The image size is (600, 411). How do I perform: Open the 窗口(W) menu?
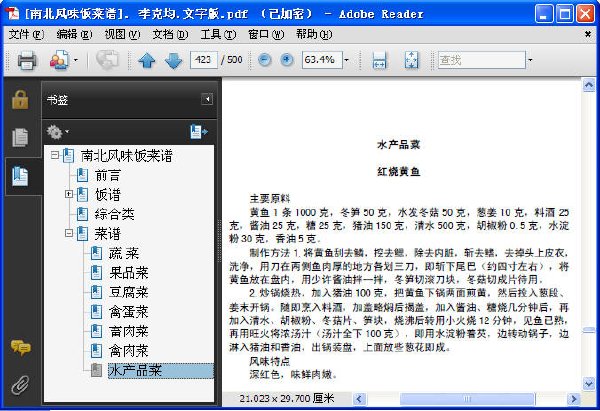(266, 34)
